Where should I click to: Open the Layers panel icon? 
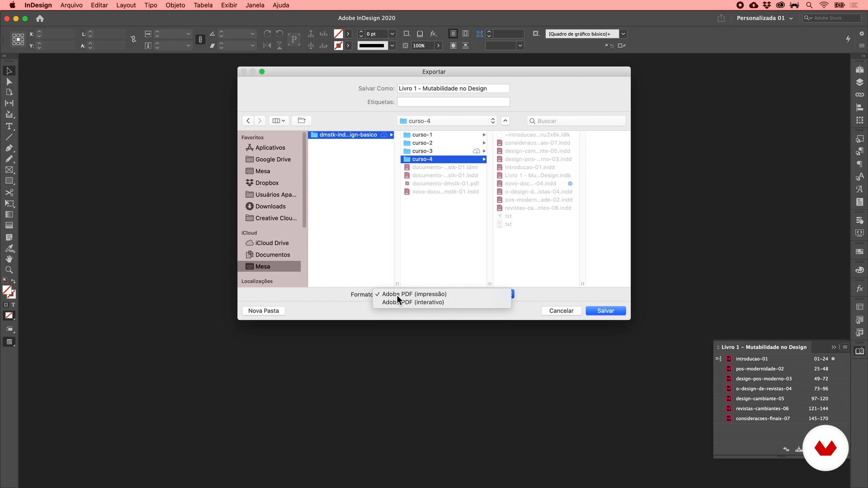[859, 82]
